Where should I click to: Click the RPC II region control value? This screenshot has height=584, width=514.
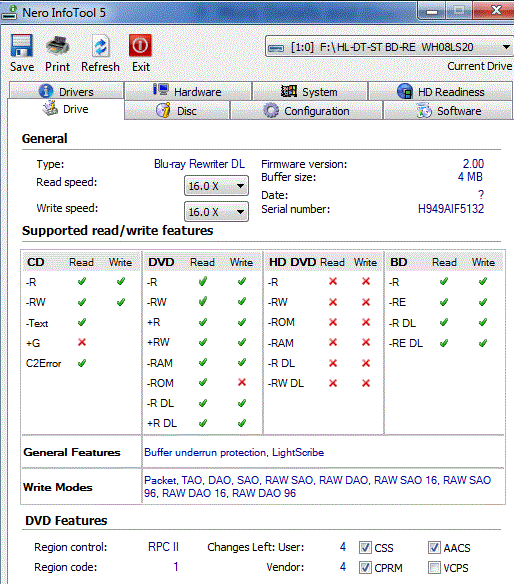(163, 547)
